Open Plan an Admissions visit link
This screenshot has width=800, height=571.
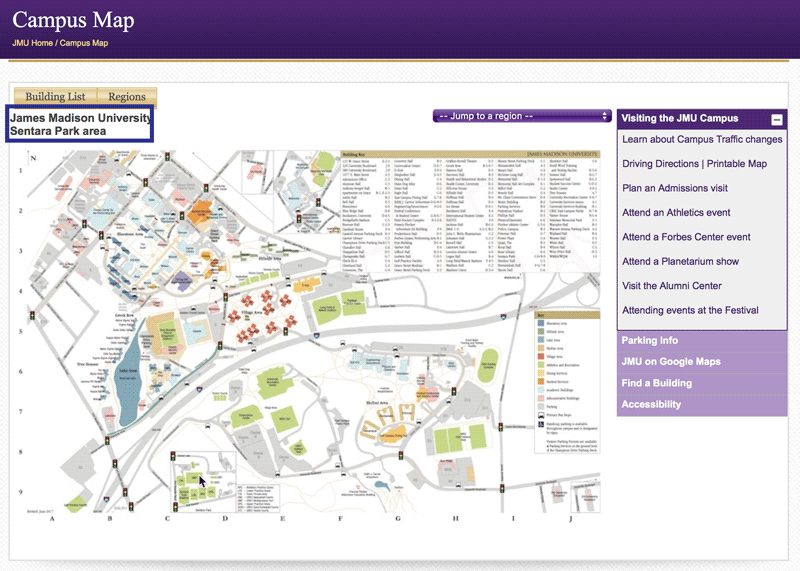pos(674,188)
